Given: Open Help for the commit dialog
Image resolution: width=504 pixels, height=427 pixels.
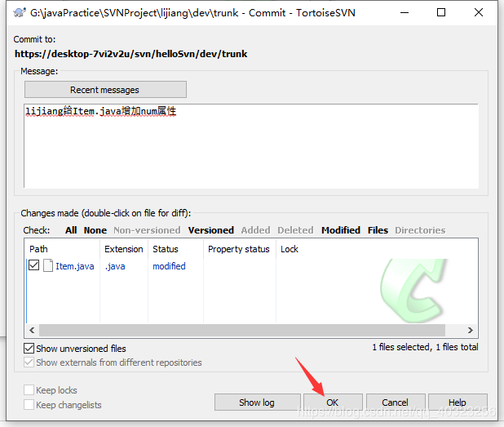Looking at the screenshot, I should click(x=458, y=402).
